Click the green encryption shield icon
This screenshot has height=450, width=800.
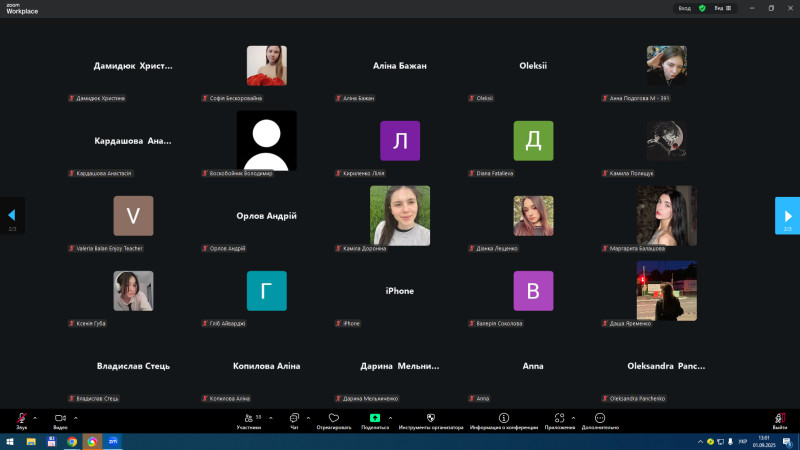(702, 8)
